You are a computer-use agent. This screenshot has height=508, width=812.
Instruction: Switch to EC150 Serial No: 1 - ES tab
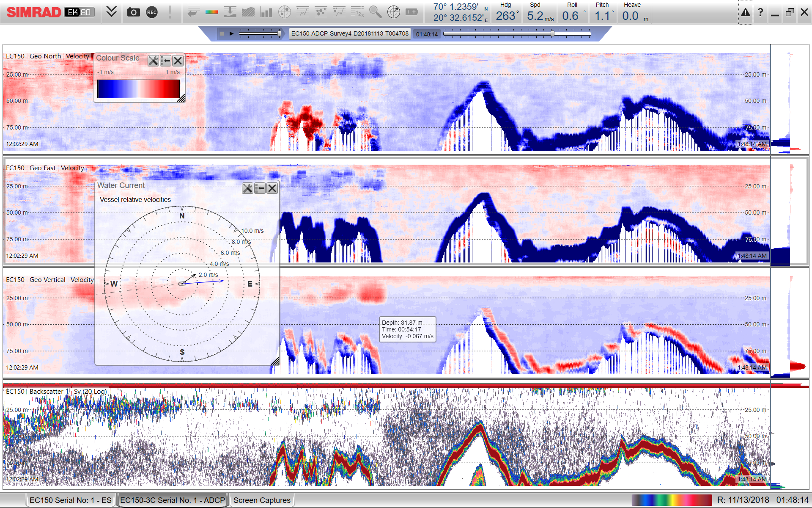click(x=70, y=500)
